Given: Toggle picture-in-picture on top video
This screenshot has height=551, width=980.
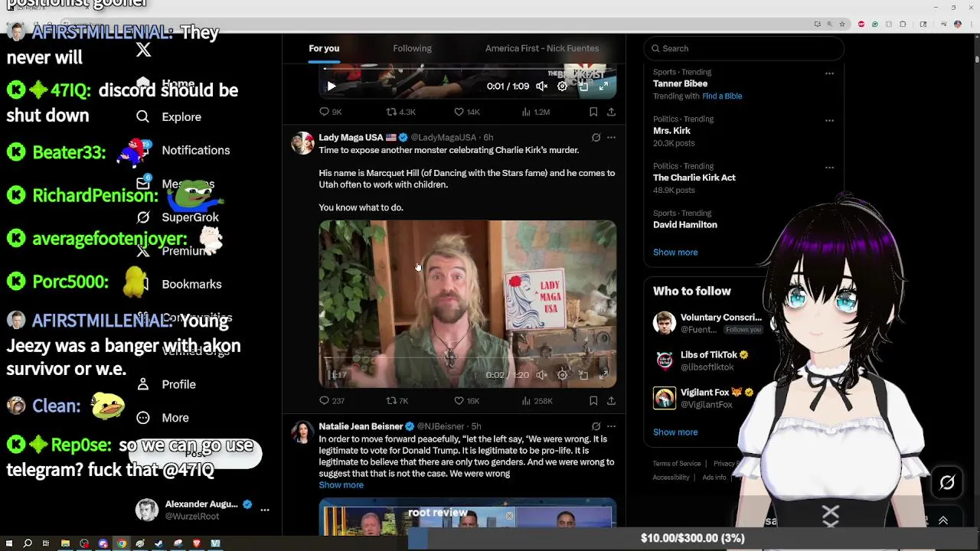Looking at the screenshot, I should coord(583,86).
